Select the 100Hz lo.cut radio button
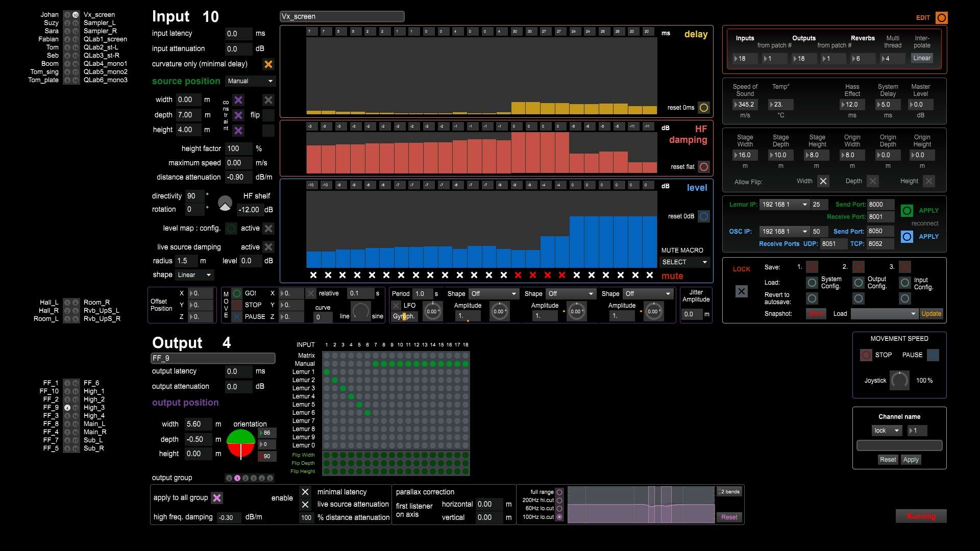Screen dimensions: 980x551 coord(559,517)
